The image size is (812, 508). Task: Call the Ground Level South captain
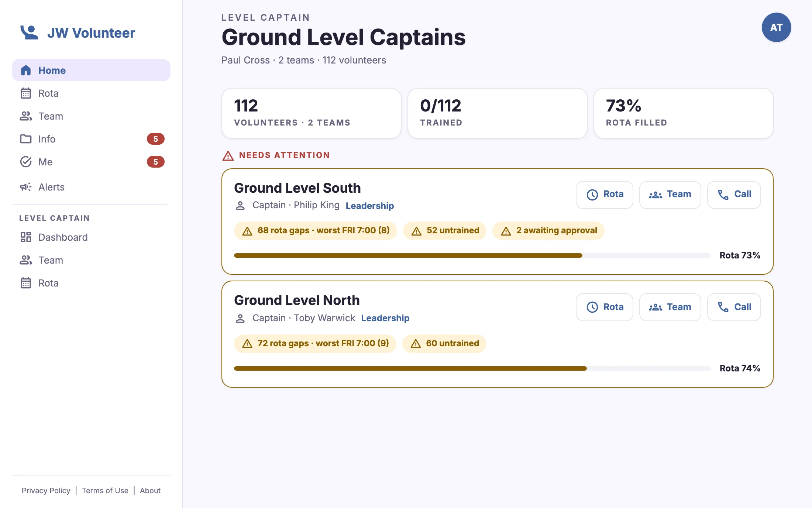pyautogui.click(x=734, y=195)
